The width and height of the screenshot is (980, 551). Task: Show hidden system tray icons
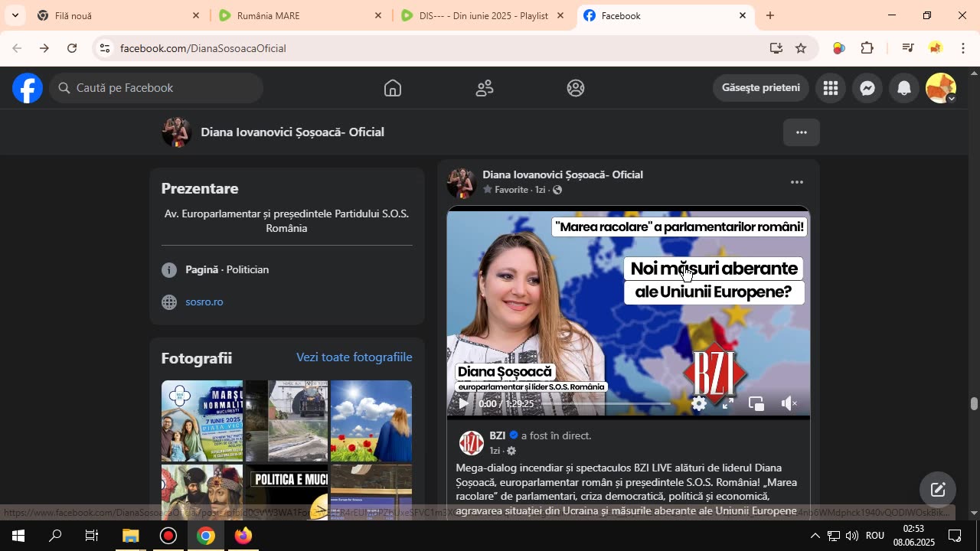pos(815,536)
